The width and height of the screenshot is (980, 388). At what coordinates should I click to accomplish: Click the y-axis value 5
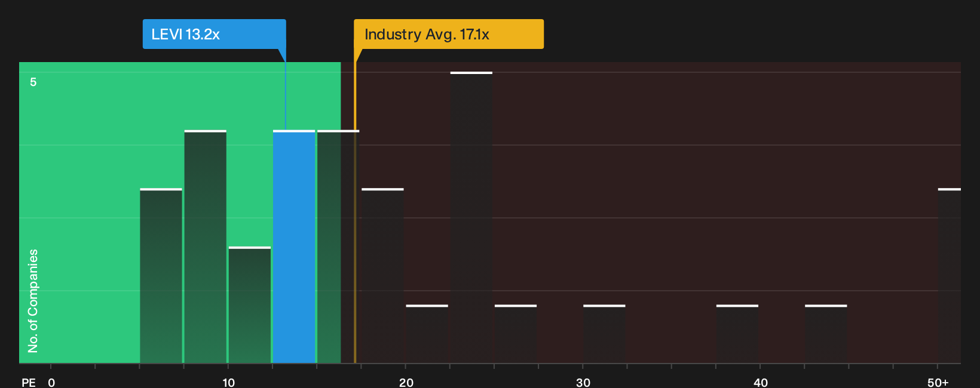(x=33, y=82)
